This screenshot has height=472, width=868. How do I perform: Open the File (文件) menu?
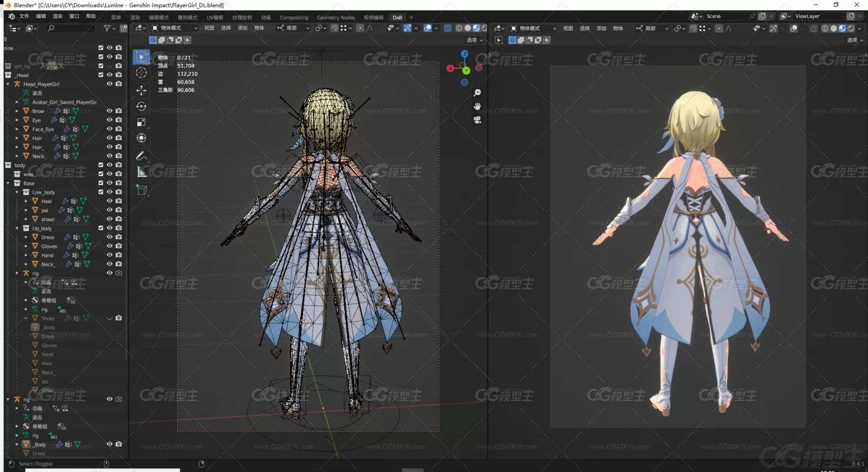(24, 16)
